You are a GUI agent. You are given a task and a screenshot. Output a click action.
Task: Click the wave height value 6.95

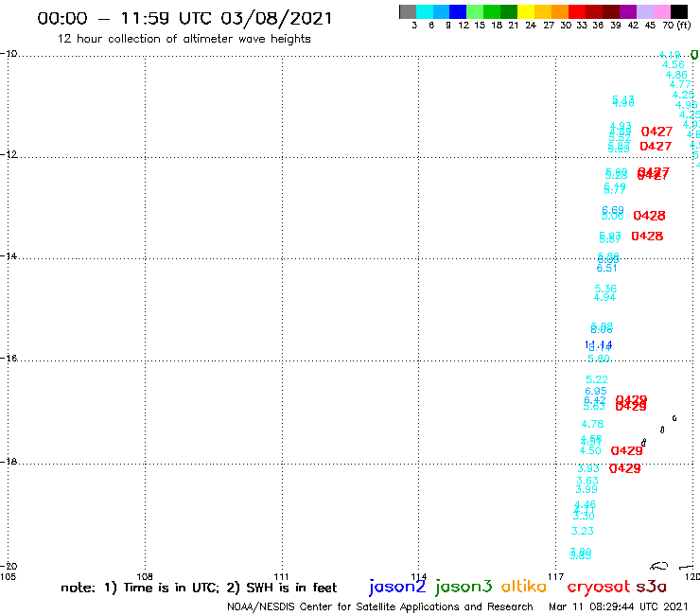[x=596, y=392]
